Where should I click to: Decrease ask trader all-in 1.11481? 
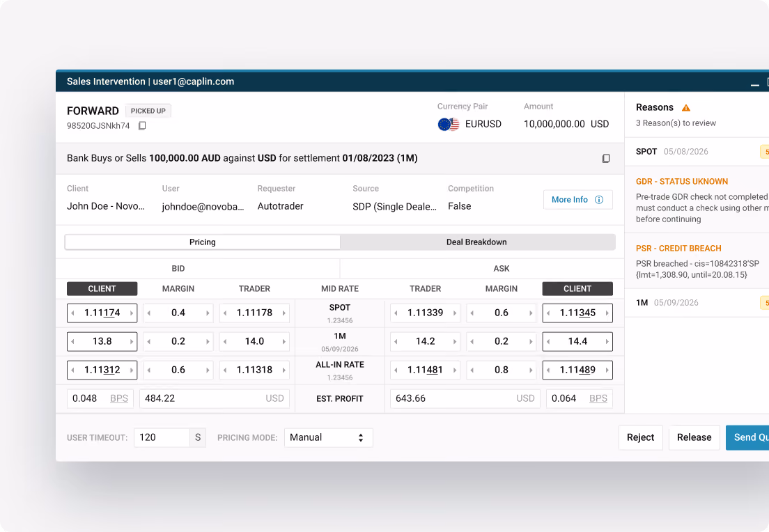396,370
